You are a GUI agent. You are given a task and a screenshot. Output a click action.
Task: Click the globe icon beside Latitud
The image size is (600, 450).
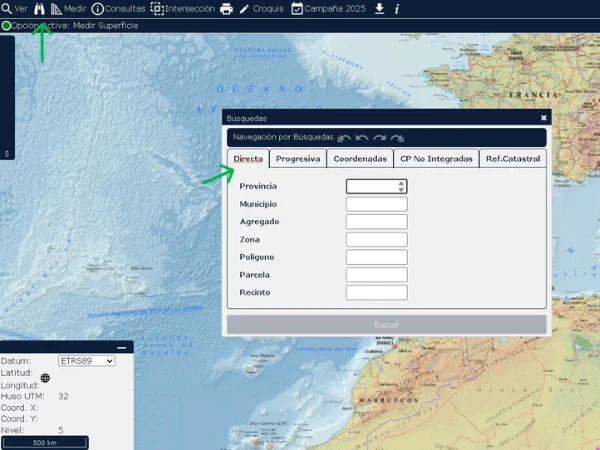46,378
